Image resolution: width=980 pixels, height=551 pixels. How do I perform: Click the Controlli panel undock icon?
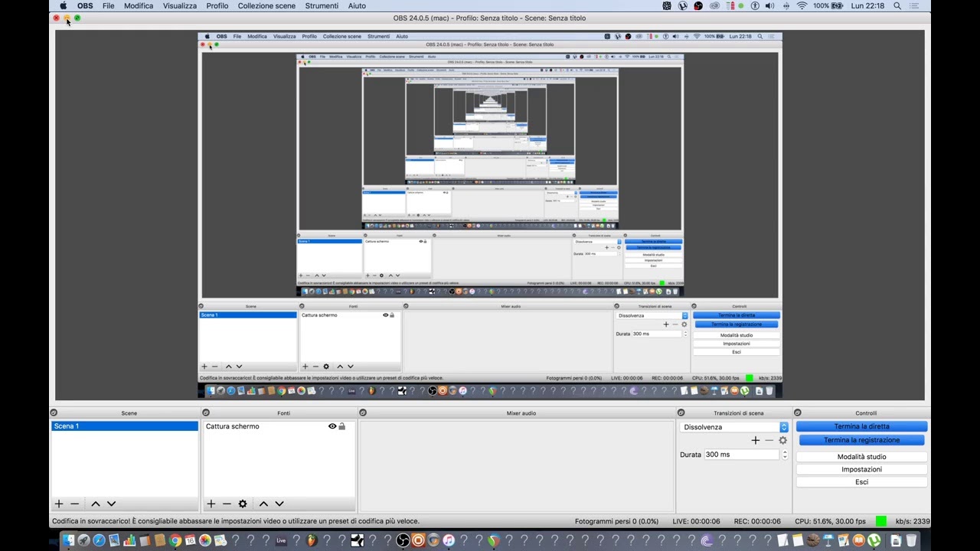[798, 413]
